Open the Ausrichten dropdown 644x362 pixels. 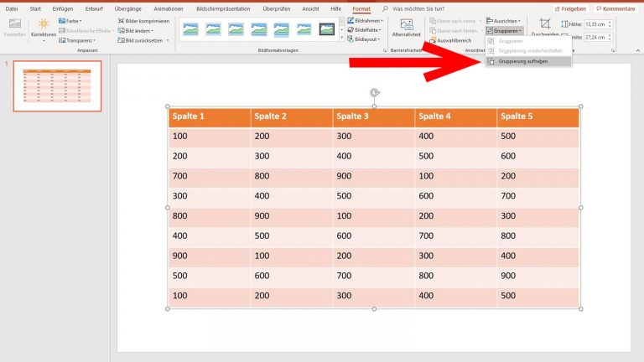[x=503, y=21]
